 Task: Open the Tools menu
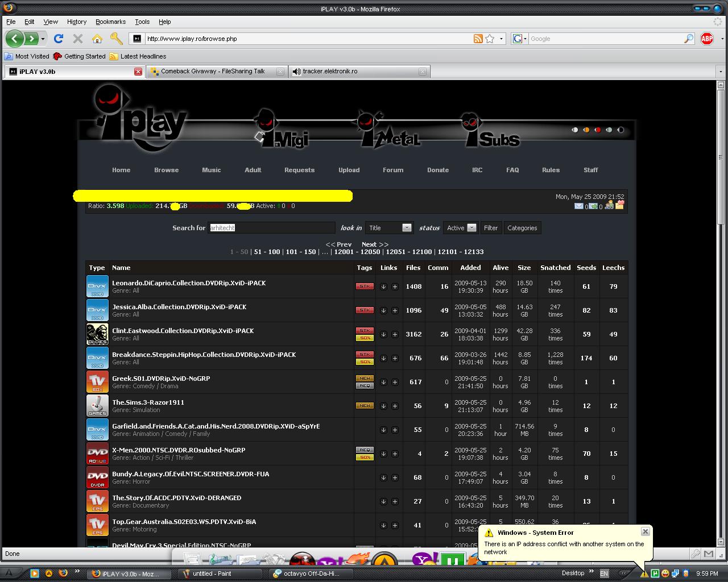coord(142,22)
